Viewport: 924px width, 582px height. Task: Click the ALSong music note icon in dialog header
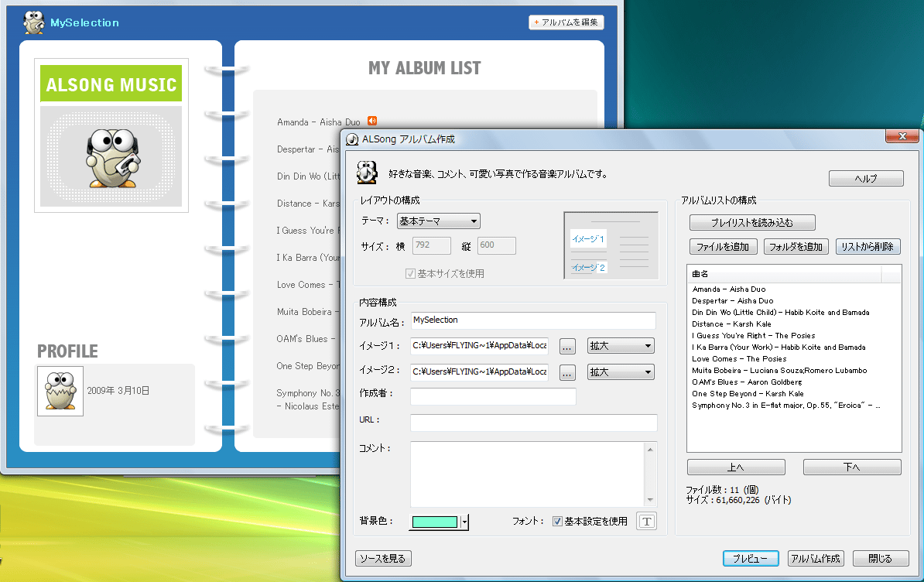pyautogui.click(x=367, y=173)
